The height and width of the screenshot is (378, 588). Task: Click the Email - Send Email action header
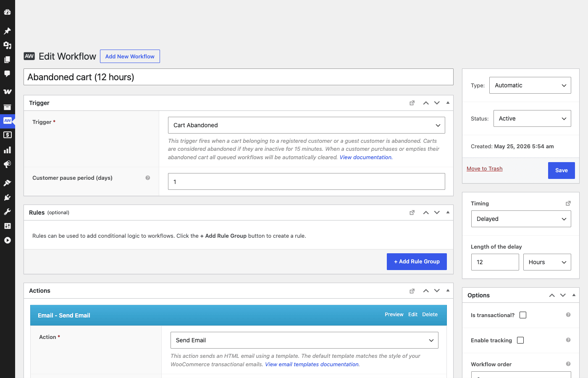tap(239, 315)
